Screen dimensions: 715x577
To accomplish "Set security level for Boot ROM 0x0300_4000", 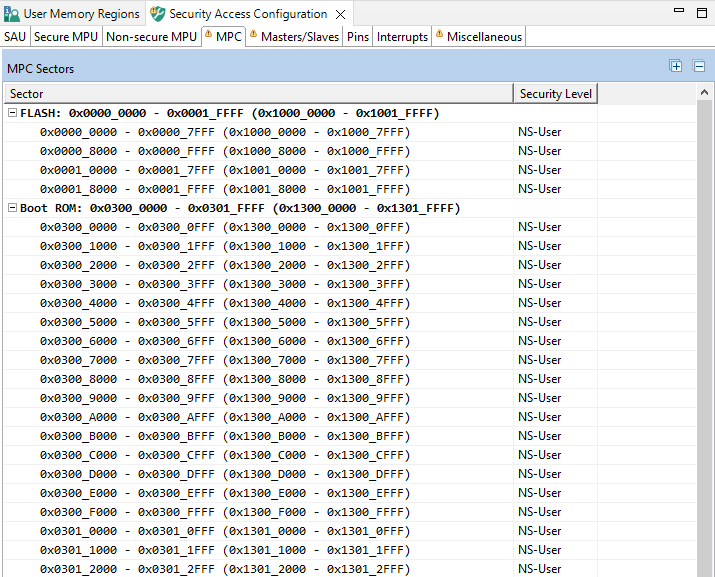I will click(540, 303).
